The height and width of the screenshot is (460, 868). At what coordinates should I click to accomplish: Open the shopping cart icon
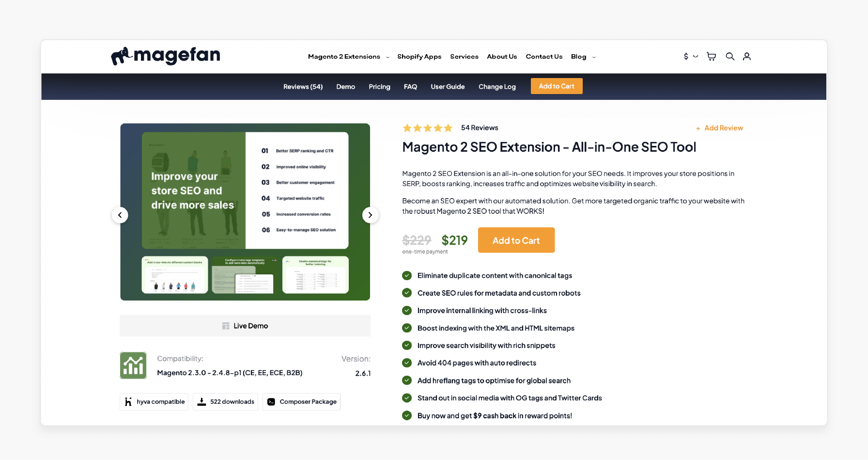click(711, 56)
